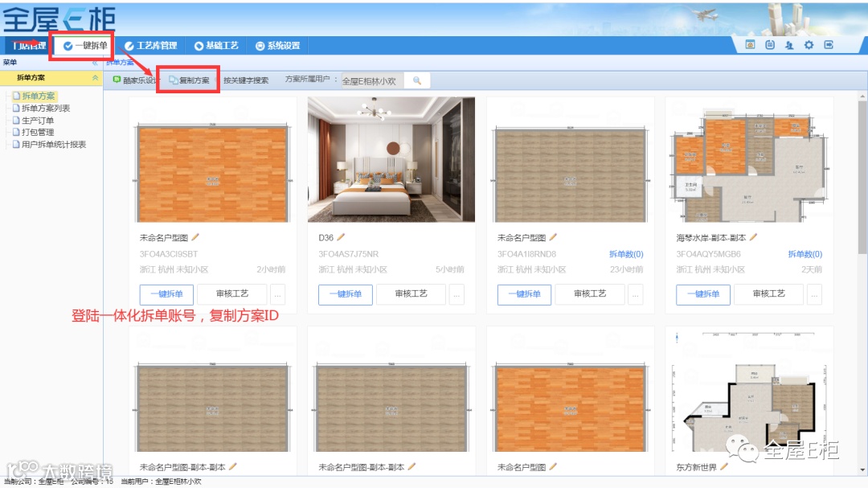Click 一键拆单 button on 3FO4A1I8RND8 card
This screenshot has height=488, width=868.
click(x=524, y=294)
